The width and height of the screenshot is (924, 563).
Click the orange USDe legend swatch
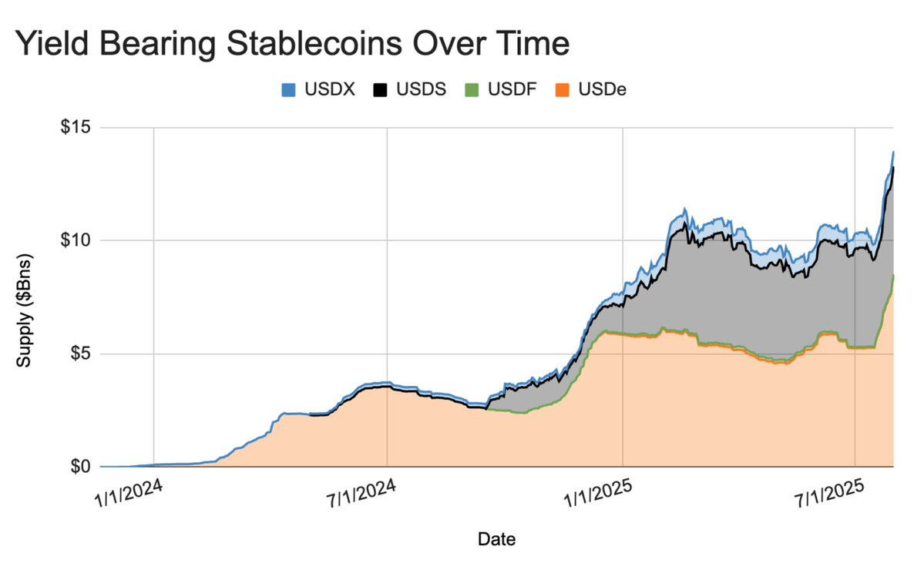point(563,90)
